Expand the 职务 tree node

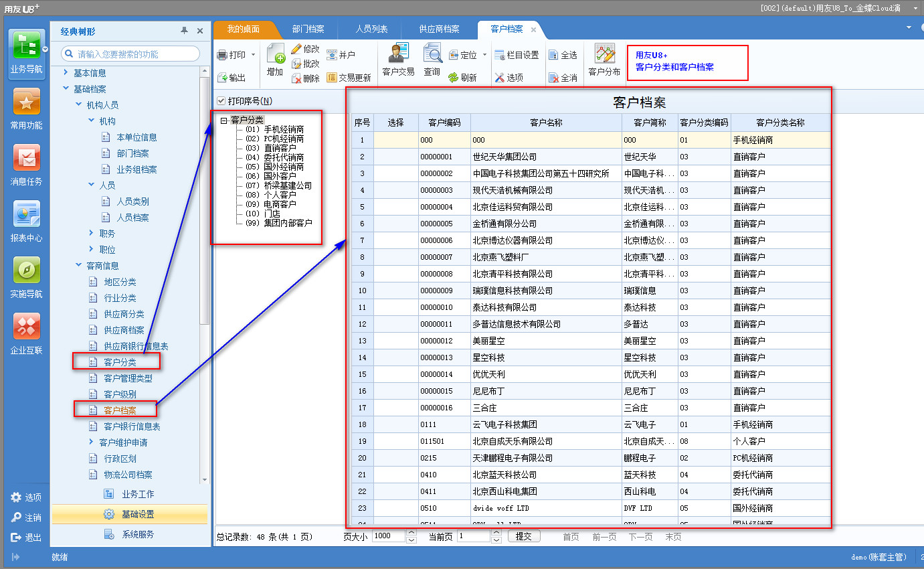[x=92, y=234]
